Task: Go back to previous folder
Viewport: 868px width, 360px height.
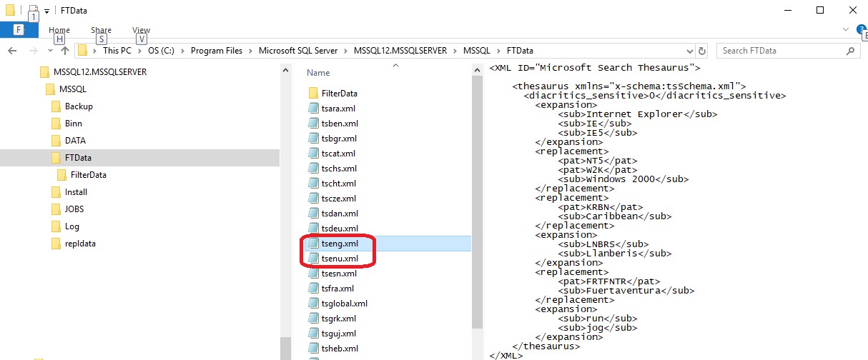Action: (12, 51)
